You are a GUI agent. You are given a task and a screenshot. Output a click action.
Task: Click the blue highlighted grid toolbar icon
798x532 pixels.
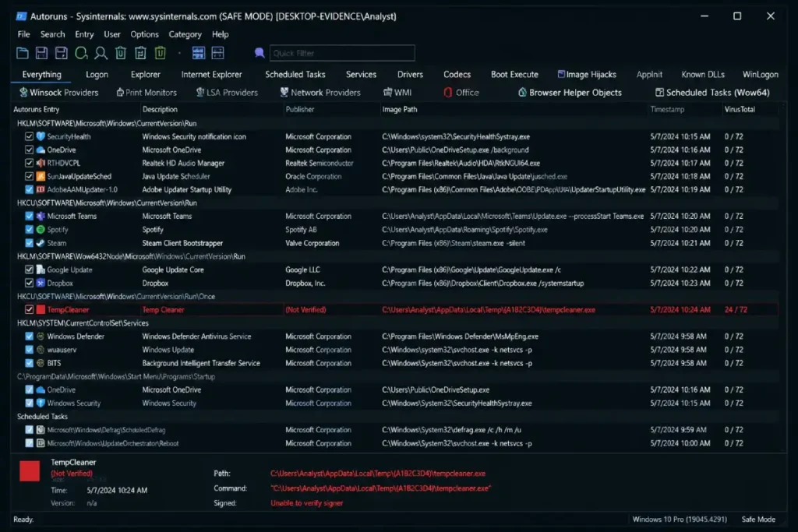199,53
